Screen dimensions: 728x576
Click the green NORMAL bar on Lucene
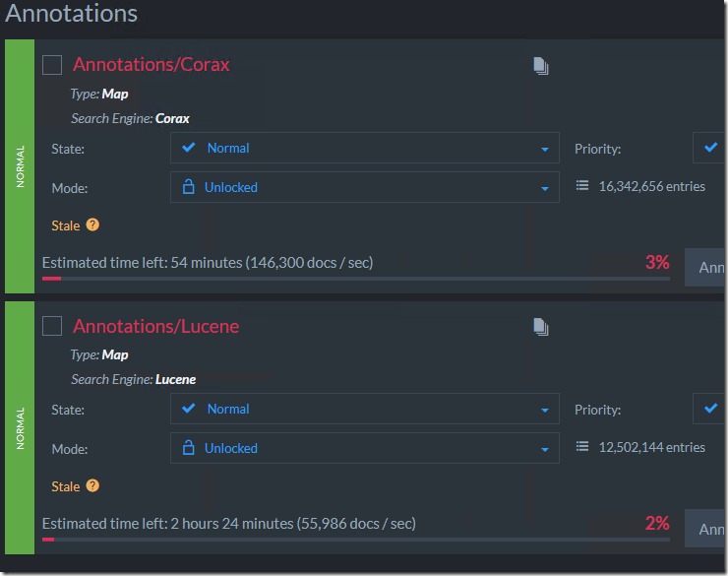point(20,428)
